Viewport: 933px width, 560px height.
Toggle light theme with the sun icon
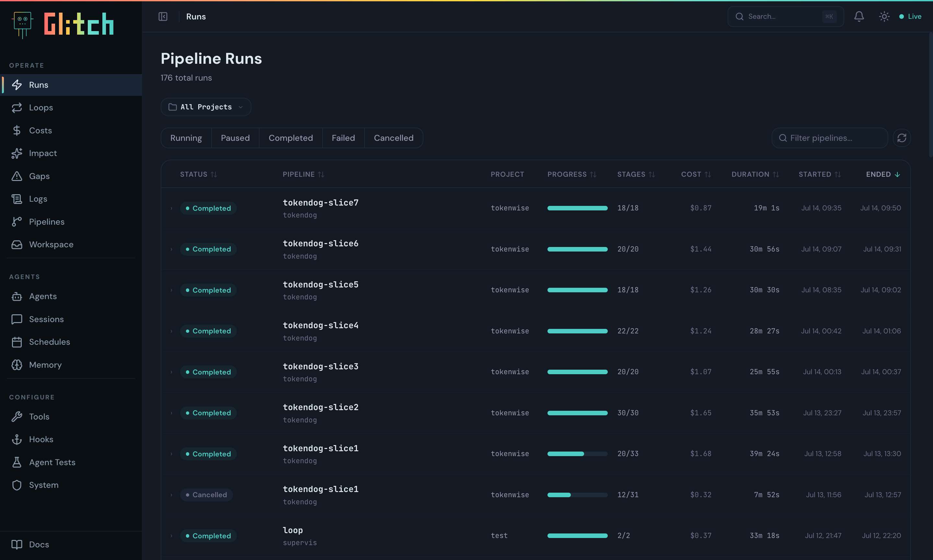pyautogui.click(x=884, y=17)
